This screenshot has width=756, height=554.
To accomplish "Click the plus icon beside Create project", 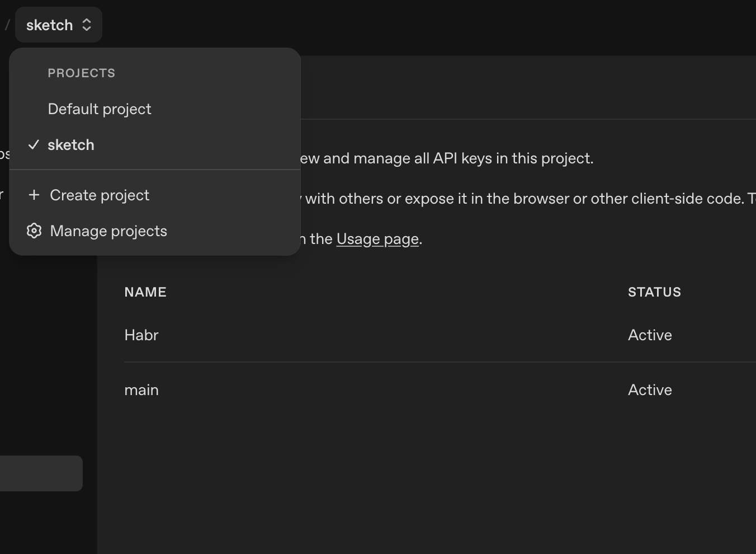I will click(x=34, y=195).
